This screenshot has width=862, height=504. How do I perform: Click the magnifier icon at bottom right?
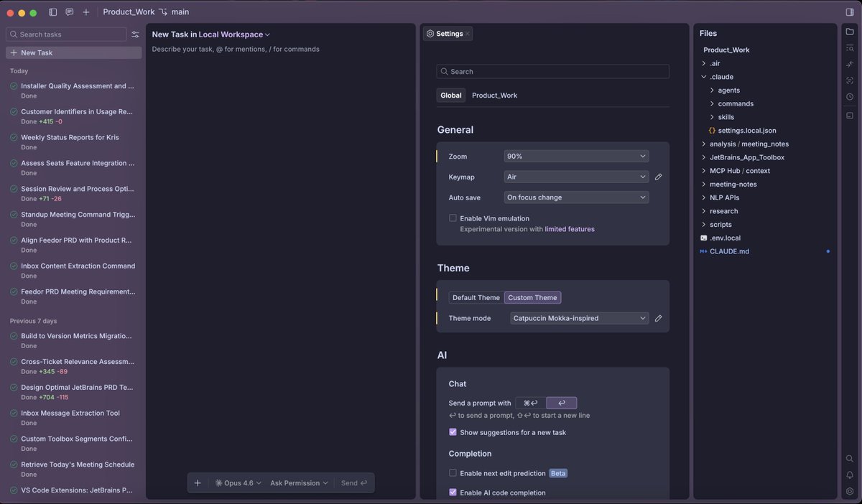pos(850,459)
